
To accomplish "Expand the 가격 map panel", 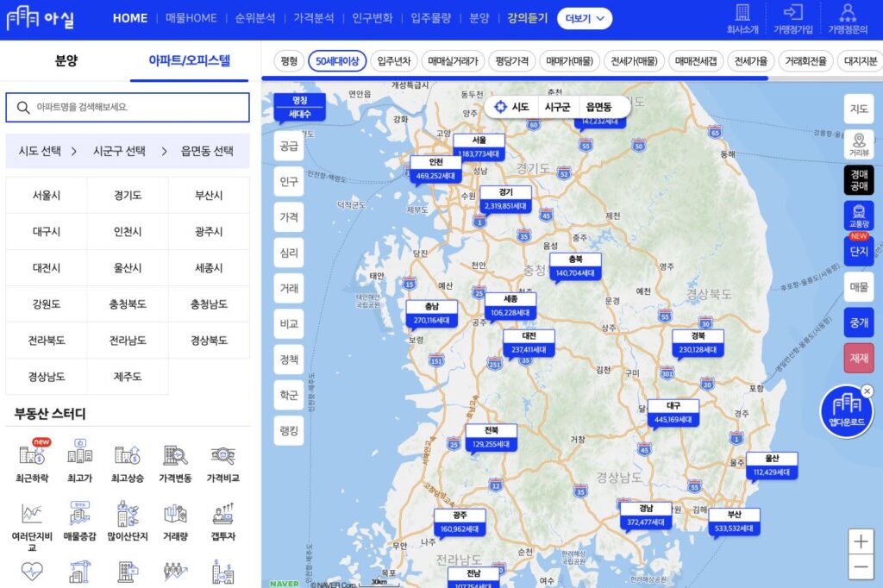I will coord(289,217).
